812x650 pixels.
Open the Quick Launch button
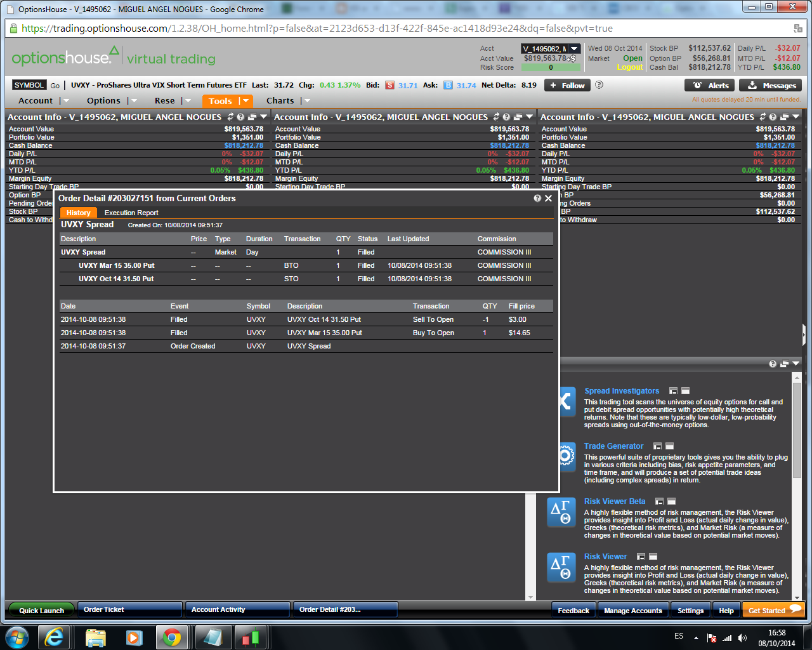(41, 610)
